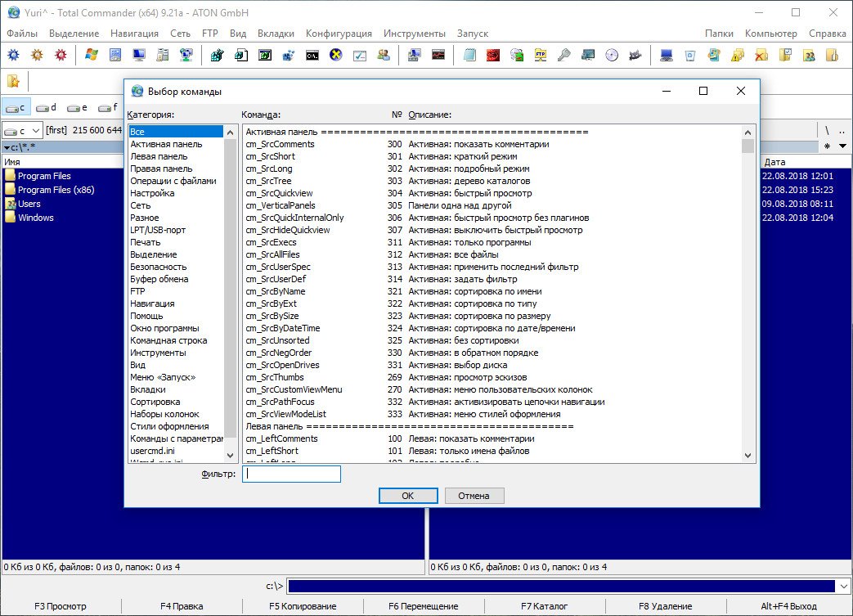853x616 pixels.
Task: Click the Фильтр input field
Action: (292, 474)
